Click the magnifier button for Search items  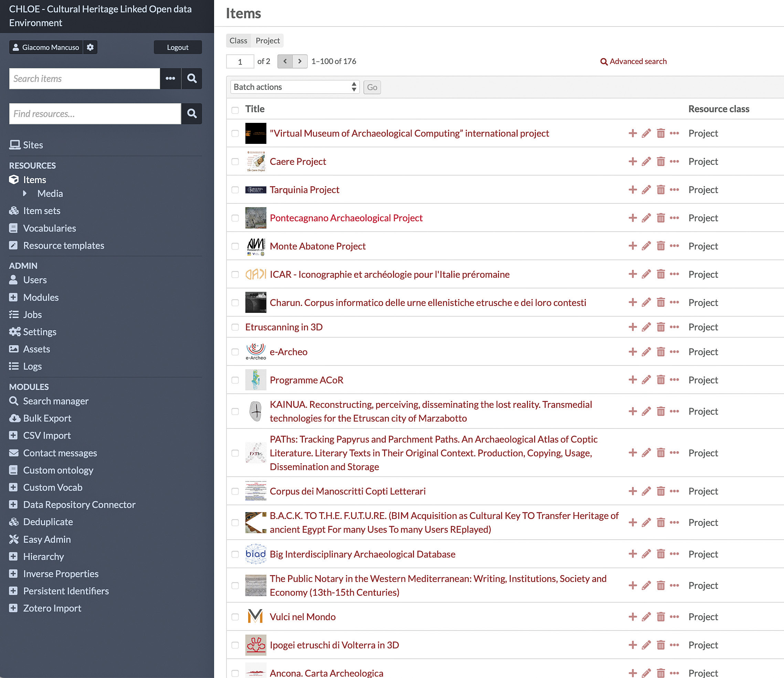192,79
